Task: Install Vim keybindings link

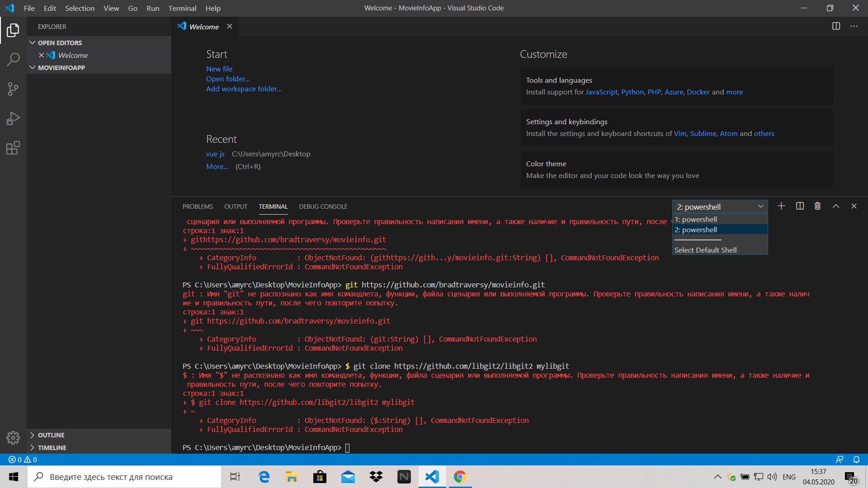Action: click(680, 133)
